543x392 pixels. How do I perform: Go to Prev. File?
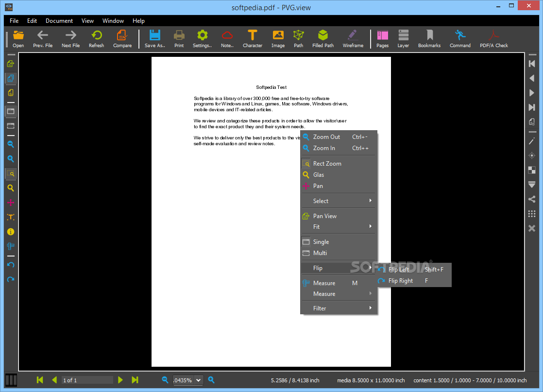[x=43, y=39]
